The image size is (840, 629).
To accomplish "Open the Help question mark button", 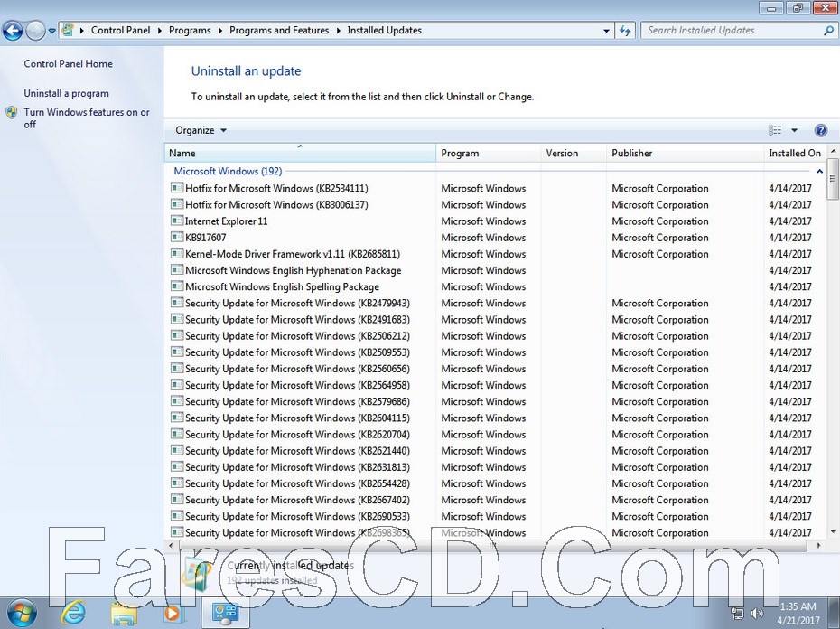I will (820, 130).
